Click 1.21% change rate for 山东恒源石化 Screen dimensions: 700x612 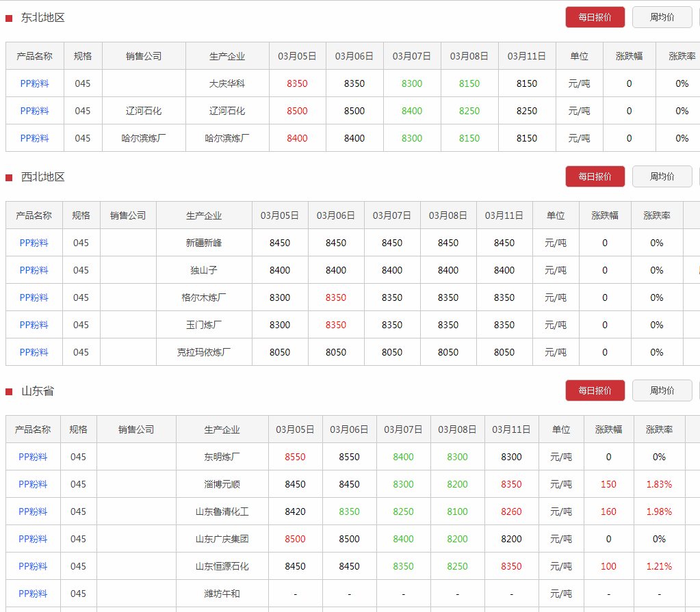(x=659, y=566)
